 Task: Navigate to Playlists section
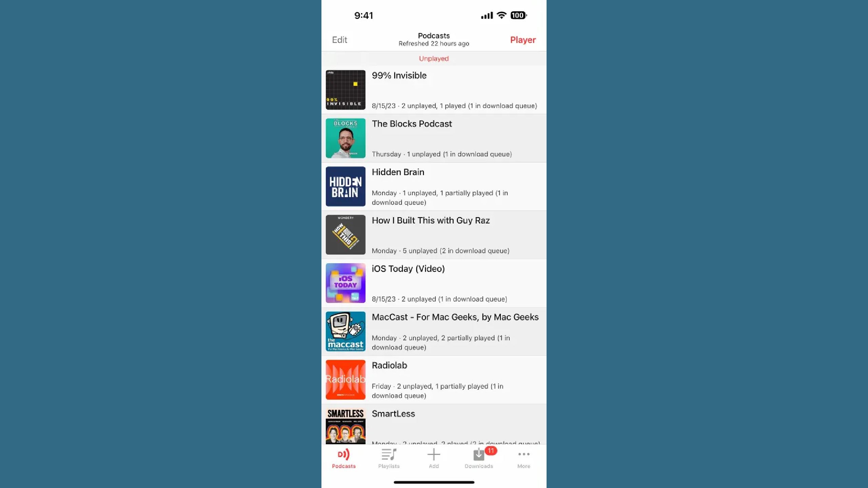(389, 459)
